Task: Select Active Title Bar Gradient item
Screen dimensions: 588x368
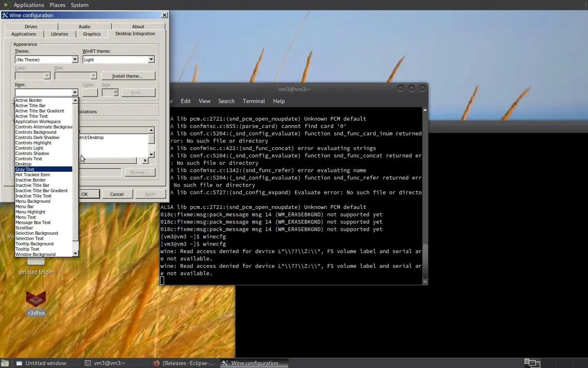Action: tap(44, 111)
